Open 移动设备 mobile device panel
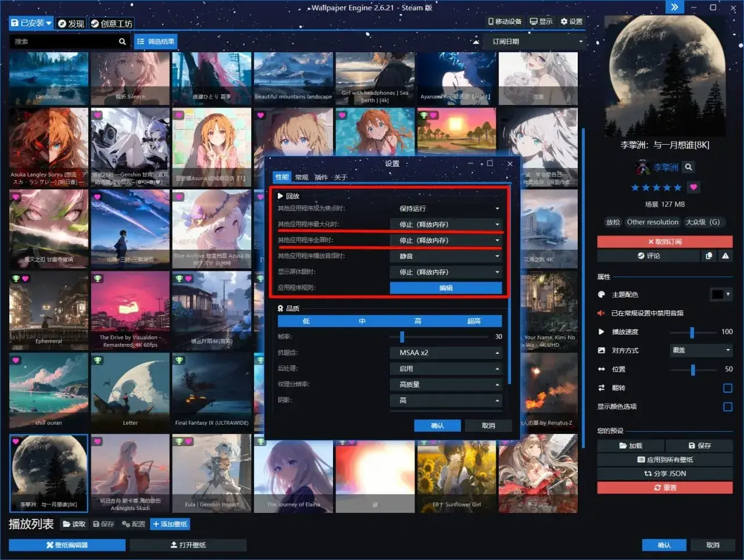The width and height of the screenshot is (744, 560). [505, 21]
